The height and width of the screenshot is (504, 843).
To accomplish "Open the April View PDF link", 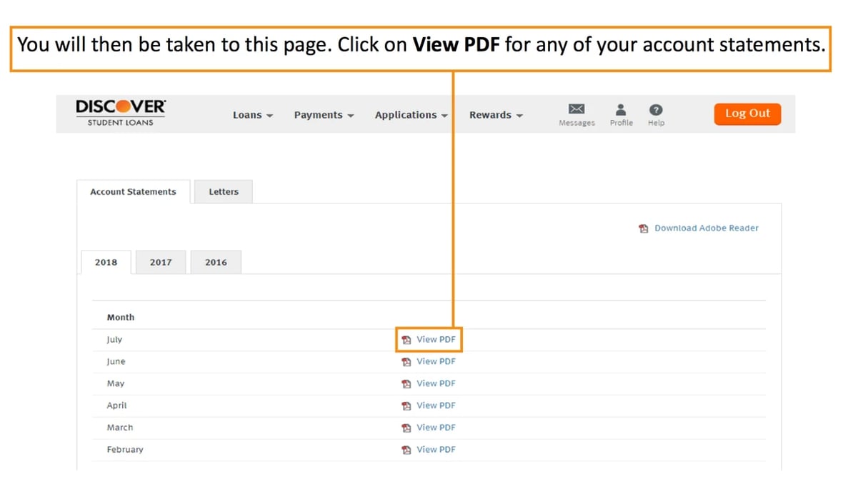I will 436,405.
